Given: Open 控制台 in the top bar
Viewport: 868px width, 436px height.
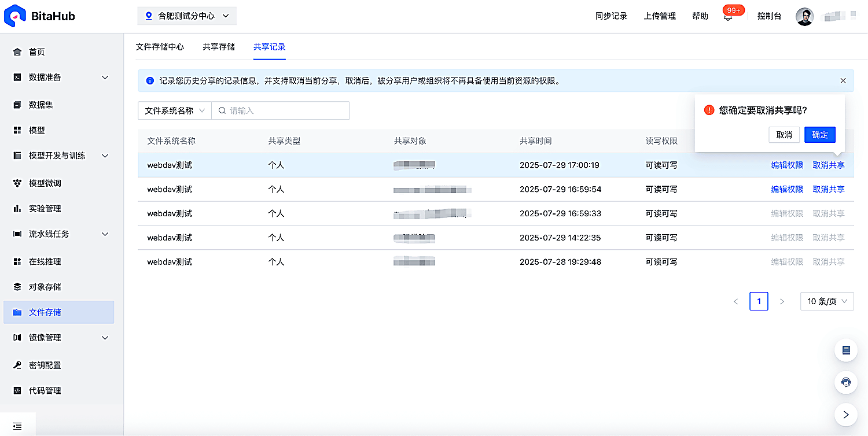Looking at the screenshot, I should [770, 16].
